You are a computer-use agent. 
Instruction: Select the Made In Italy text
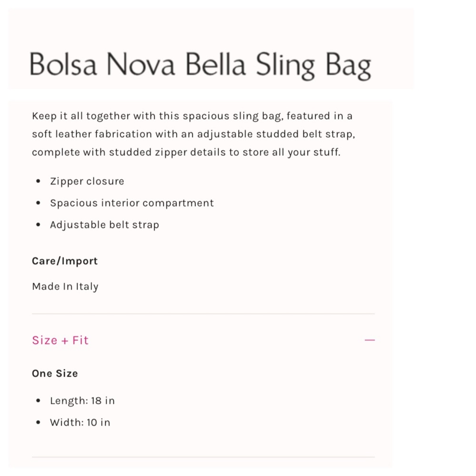[x=65, y=286]
